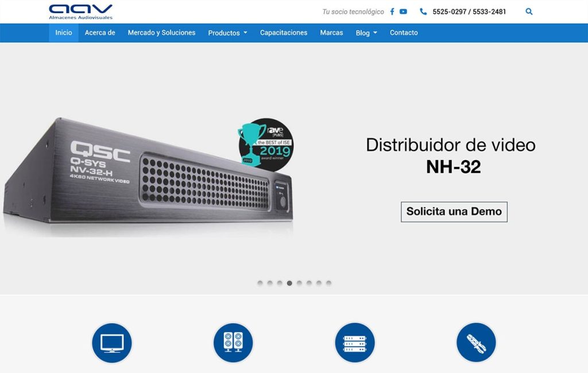This screenshot has width=588, height=373.
Task: Click the phone icon next to the numbers
Action: (423, 11)
